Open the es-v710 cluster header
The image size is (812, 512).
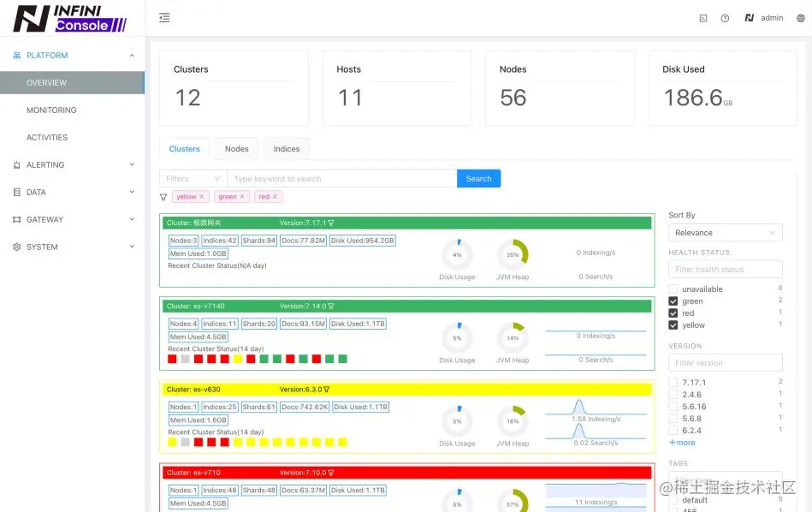407,473
